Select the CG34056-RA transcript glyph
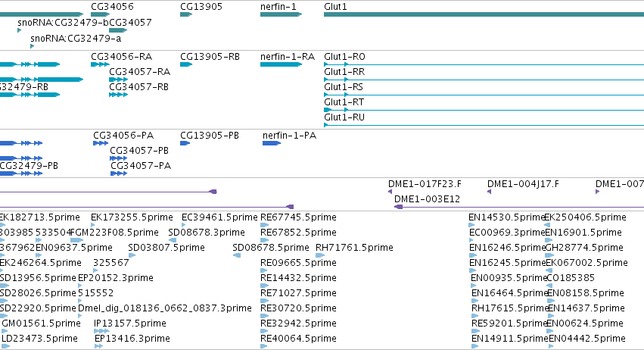 coord(100,64)
